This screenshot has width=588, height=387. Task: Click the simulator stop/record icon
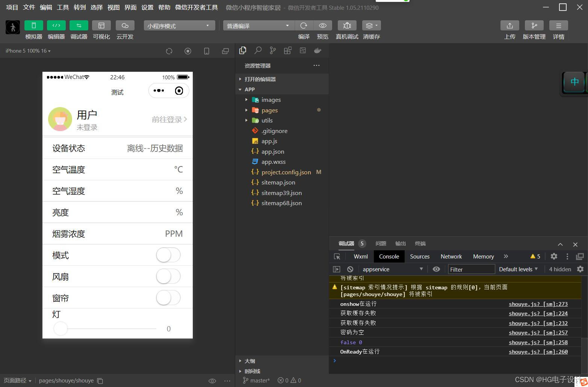[x=188, y=51]
